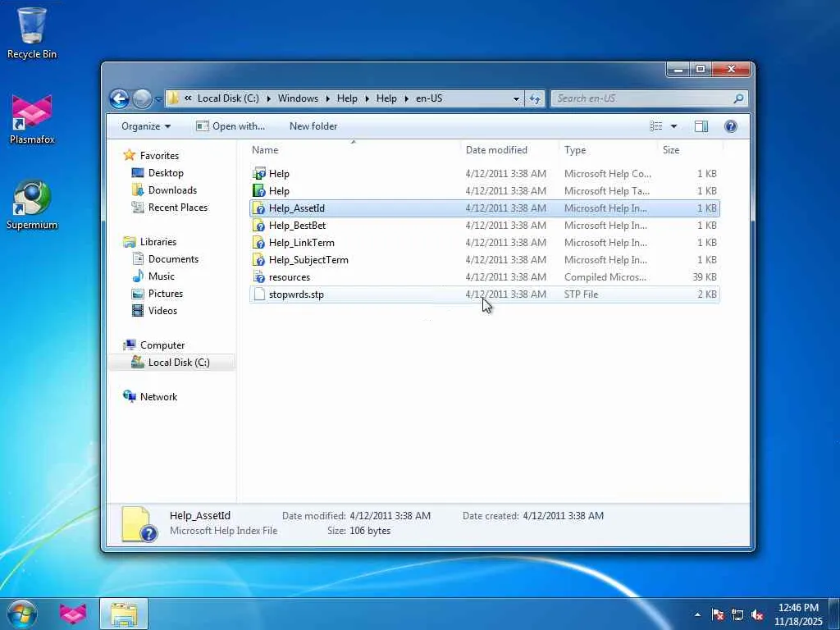840x630 pixels.
Task: Expand the arrow after Windows breadcrumb
Action: tap(327, 98)
